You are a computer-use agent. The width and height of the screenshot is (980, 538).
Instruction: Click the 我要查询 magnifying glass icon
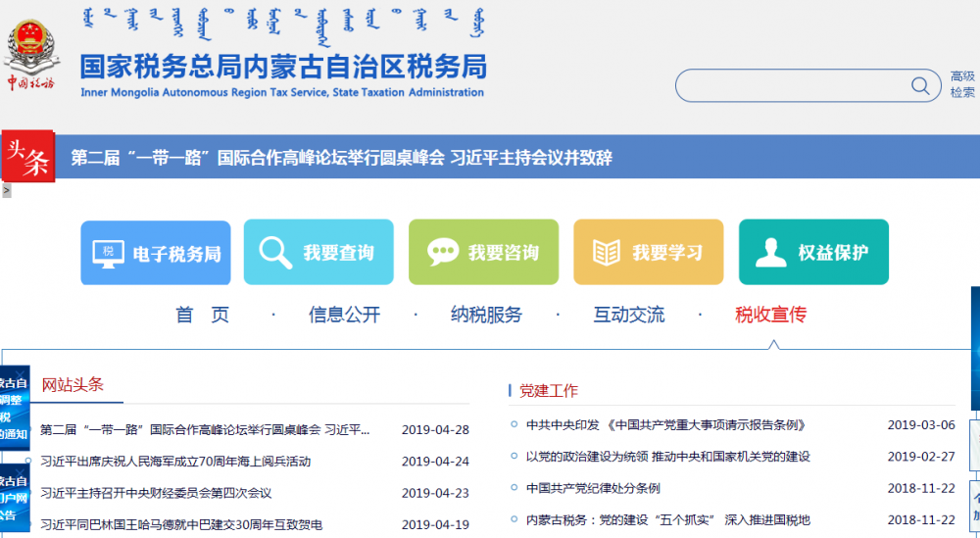click(274, 253)
